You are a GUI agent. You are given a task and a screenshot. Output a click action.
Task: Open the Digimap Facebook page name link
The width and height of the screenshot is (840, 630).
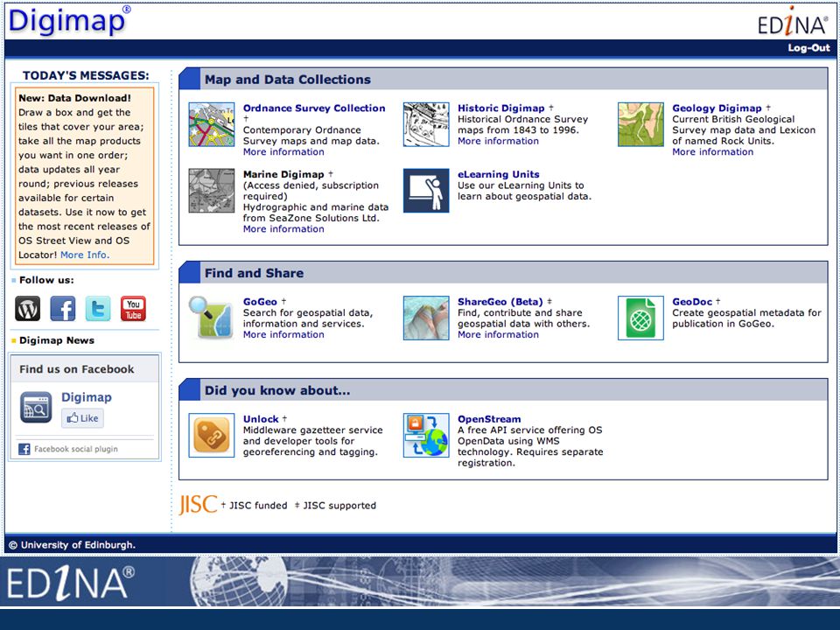tap(87, 397)
